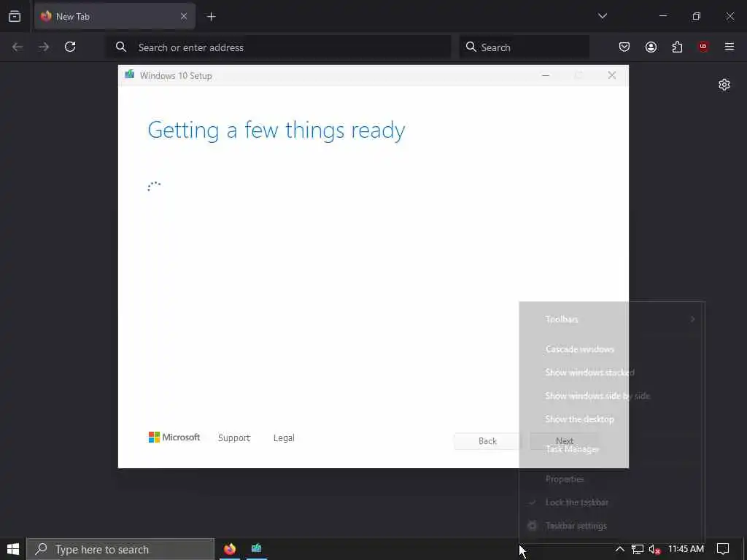
Task: Open the Legal link in Setup
Action: (x=284, y=437)
